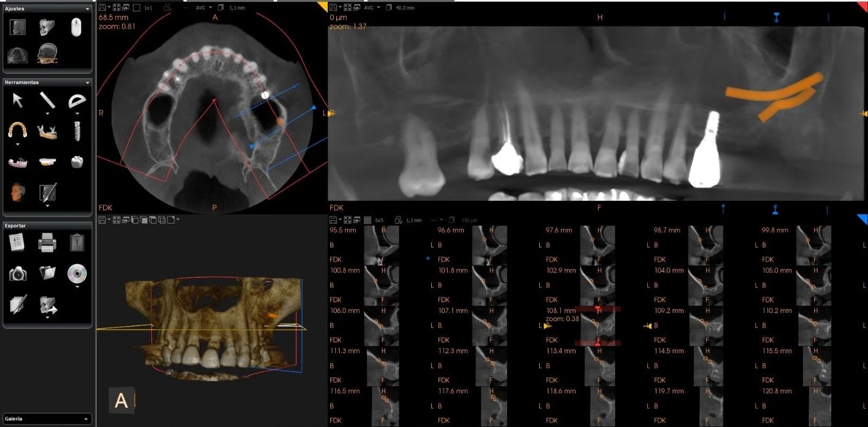Image resolution: width=868 pixels, height=427 pixels.
Task: Select the 95.5 mm cross-section slice
Action: (382, 245)
